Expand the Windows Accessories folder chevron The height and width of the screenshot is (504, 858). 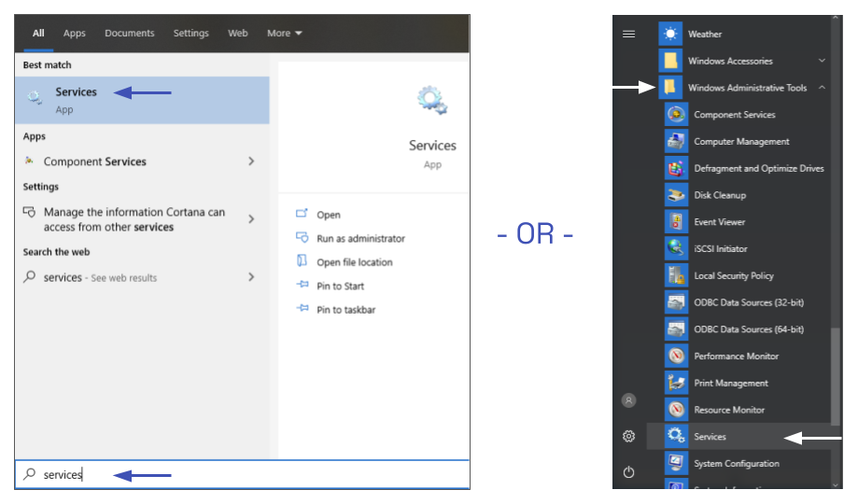coord(822,60)
